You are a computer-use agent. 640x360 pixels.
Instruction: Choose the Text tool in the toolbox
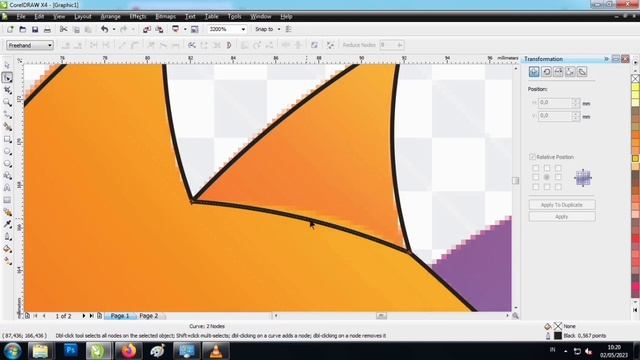(7, 188)
